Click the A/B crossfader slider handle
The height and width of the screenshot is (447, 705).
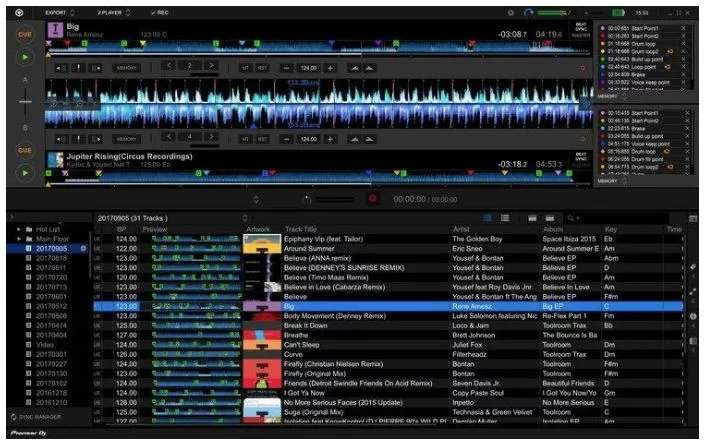coord(25,102)
